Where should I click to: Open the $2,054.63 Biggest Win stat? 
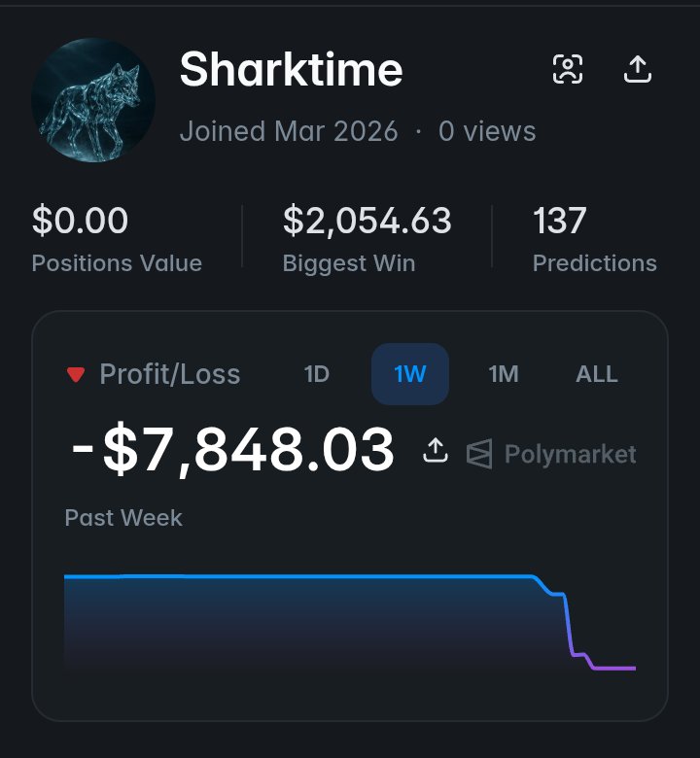click(x=367, y=222)
